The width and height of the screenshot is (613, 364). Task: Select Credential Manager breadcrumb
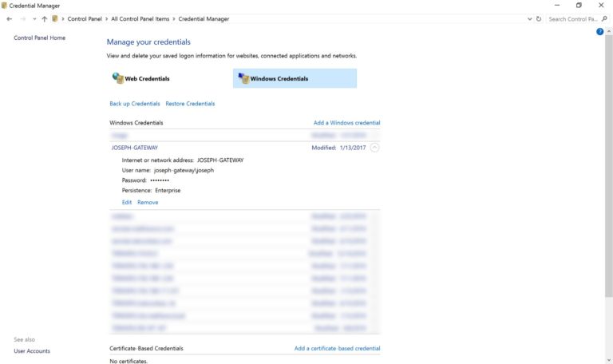204,19
